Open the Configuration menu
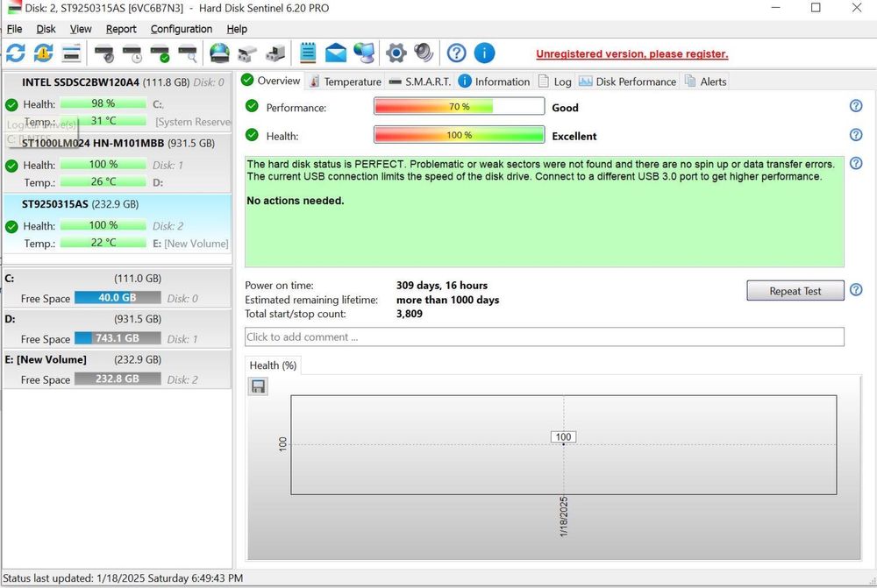Image resolution: width=877 pixels, height=588 pixels. click(x=182, y=29)
